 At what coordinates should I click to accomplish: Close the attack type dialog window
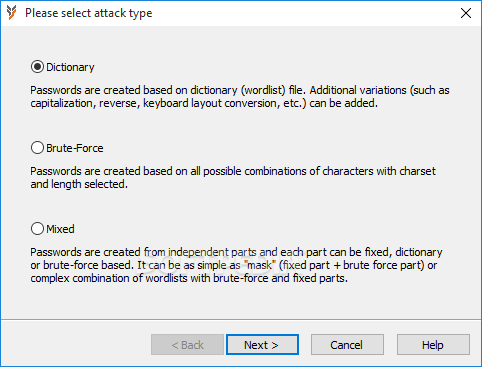point(466,13)
